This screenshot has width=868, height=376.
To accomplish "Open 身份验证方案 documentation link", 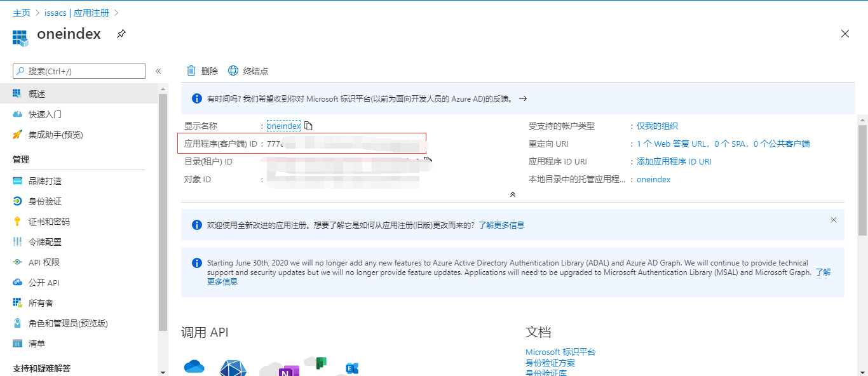I will 550,363.
